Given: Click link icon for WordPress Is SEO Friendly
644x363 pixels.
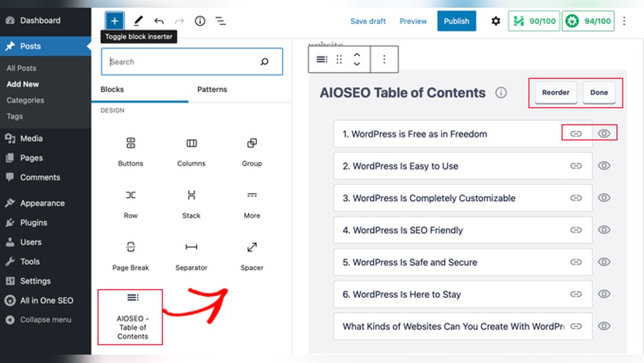Looking at the screenshot, I should (x=576, y=230).
